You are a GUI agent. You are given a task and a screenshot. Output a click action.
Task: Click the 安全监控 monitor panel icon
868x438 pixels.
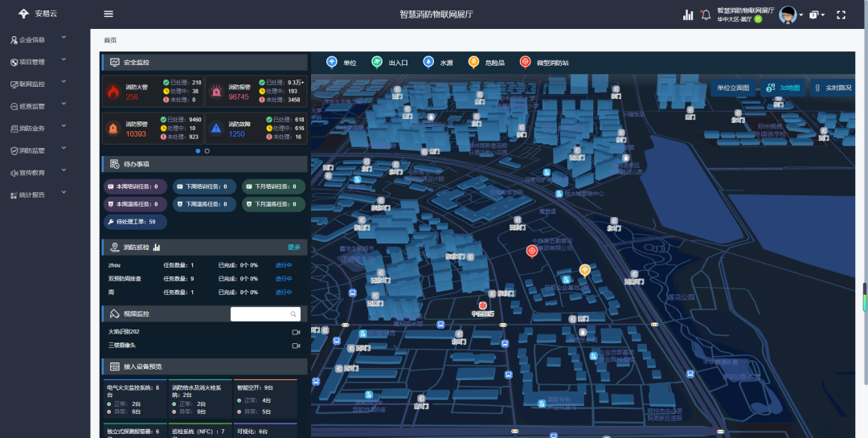click(115, 63)
